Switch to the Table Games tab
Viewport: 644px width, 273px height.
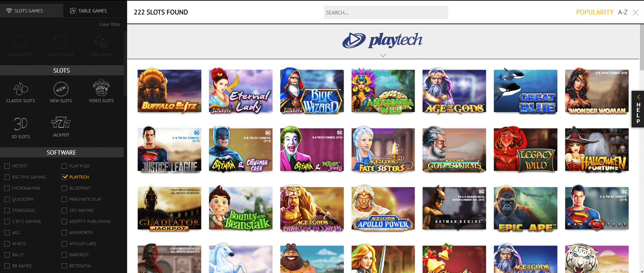[88, 11]
